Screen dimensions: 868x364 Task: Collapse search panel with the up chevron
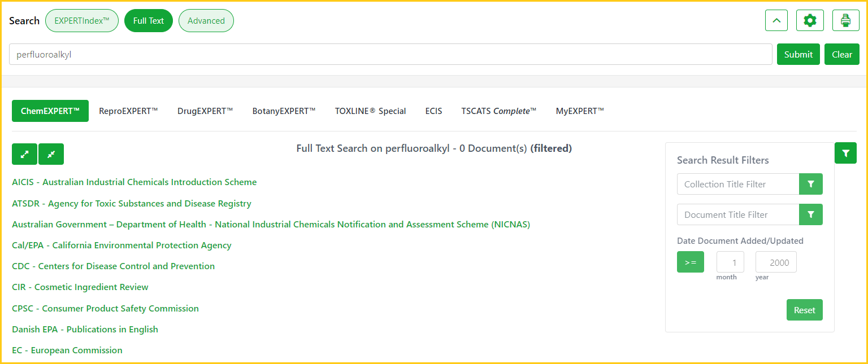[x=776, y=21]
